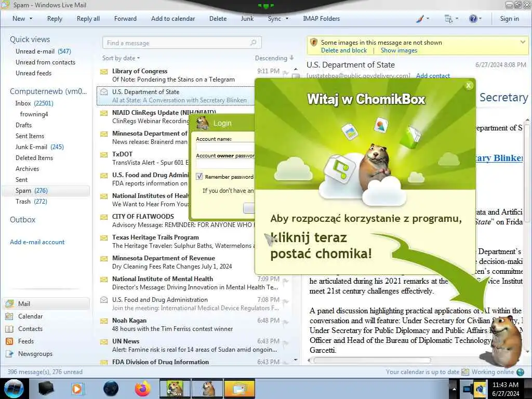Click Forward in the toolbar
This screenshot has height=399, width=532.
point(125,19)
